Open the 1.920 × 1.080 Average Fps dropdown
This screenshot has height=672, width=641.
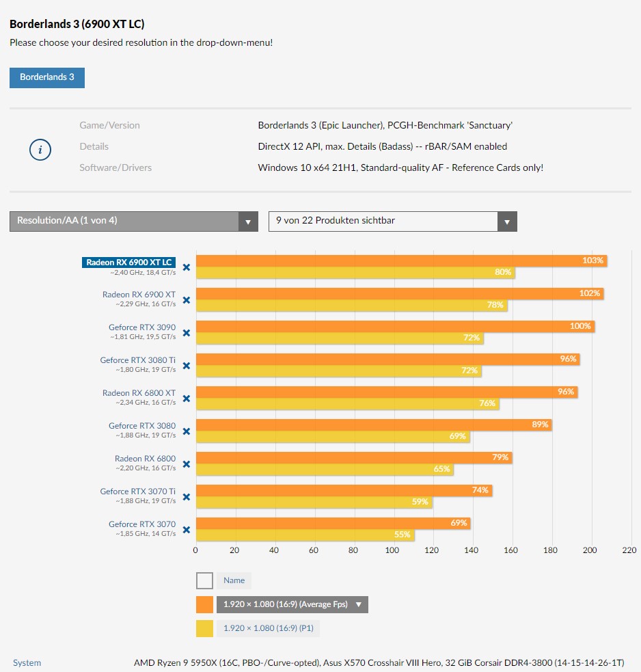click(x=292, y=604)
